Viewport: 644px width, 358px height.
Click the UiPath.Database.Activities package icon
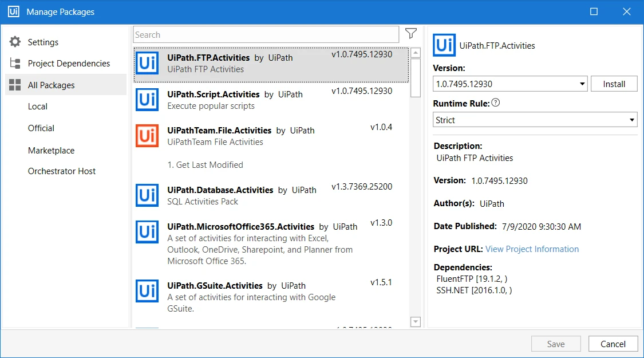click(x=147, y=195)
